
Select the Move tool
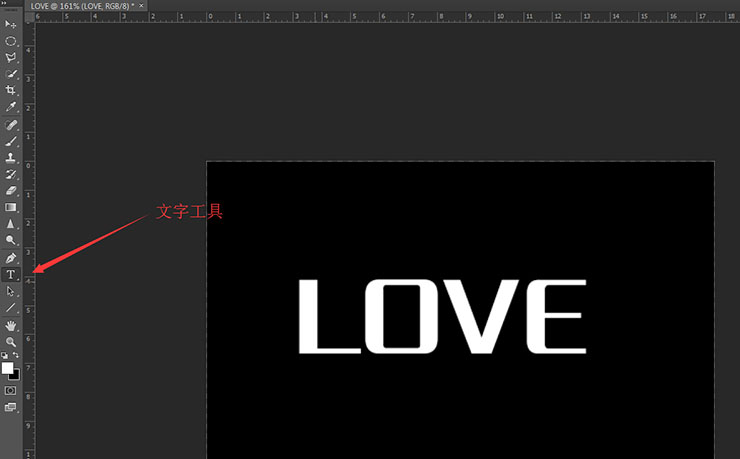(x=11, y=24)
